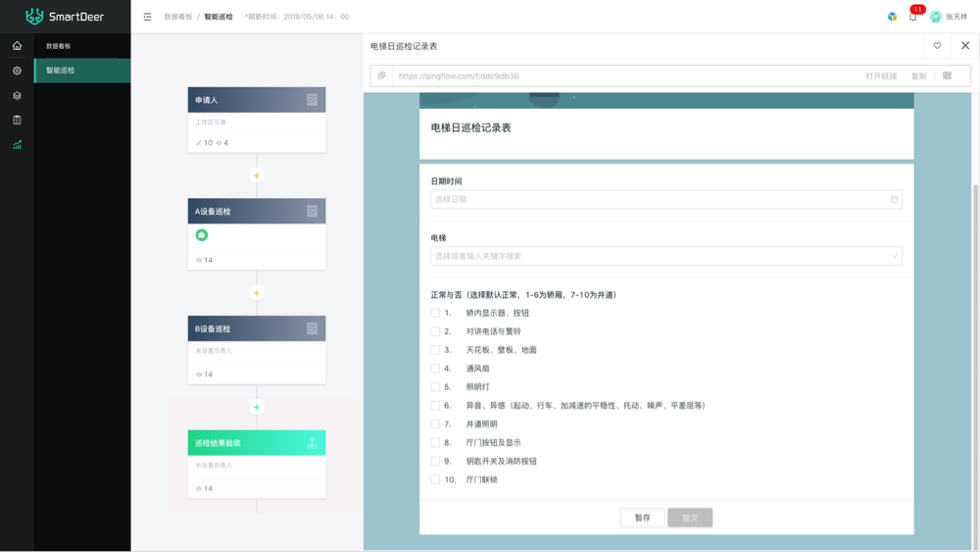The height and width of the screenshot is (552, 980).
Task: Select 智能巡检 in the side menu
Action: pos(82,71)
